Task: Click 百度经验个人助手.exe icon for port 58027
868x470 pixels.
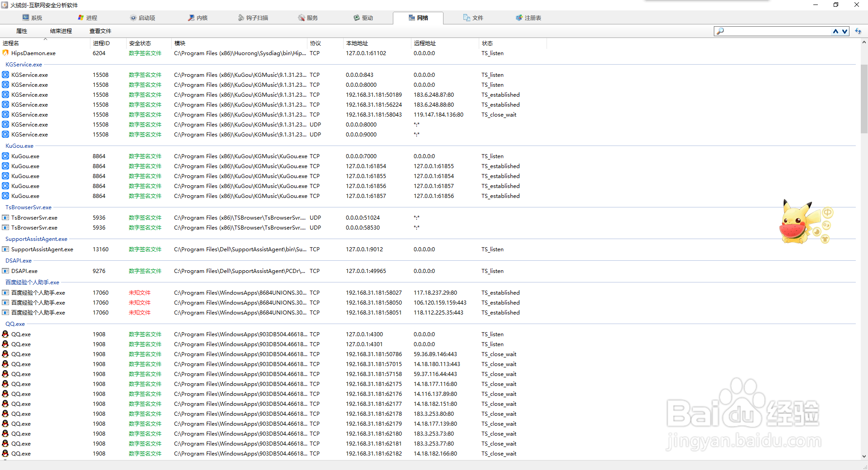Action: (5, 292)
